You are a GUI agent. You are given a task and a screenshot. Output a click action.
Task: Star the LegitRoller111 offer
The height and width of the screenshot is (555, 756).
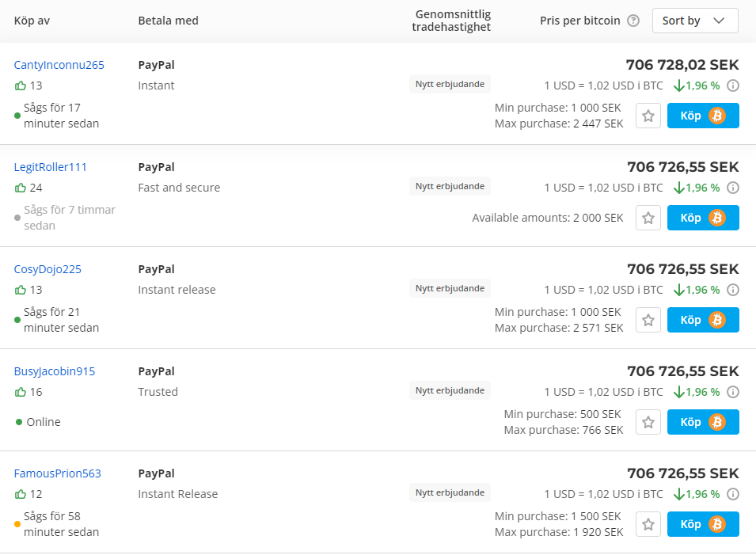(x=648, y=218)
